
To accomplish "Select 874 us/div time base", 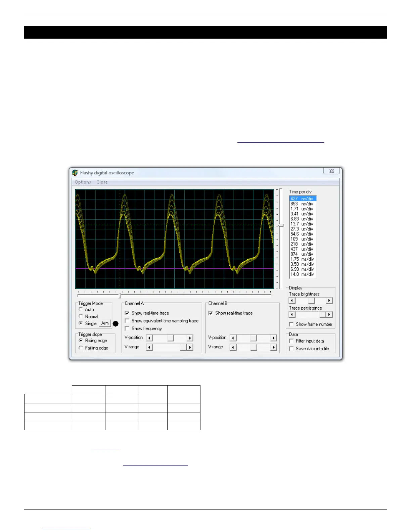I will [x=303, y=254].
